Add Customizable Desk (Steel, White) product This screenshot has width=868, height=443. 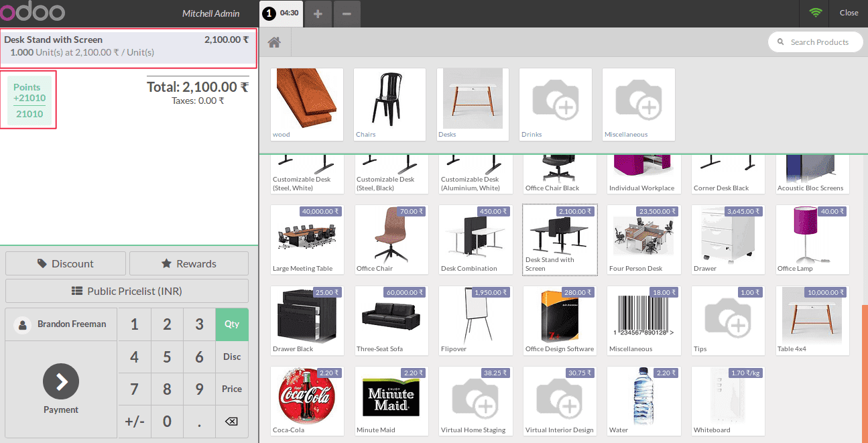pos(307,174)
